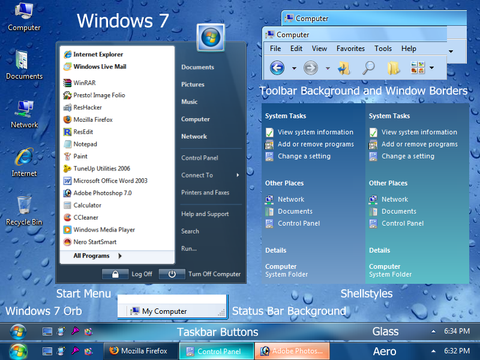Image resolution: width=480 pixels, height=360 pixels.
Task: Click the Turn Off Computer power button
Action: point(172,274)
